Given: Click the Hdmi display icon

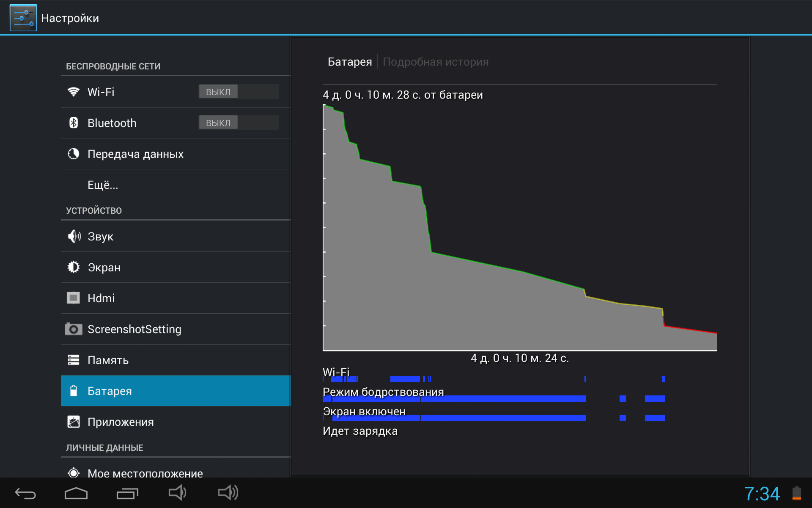Looking at the screenshot, I should [x=74, y=298].
